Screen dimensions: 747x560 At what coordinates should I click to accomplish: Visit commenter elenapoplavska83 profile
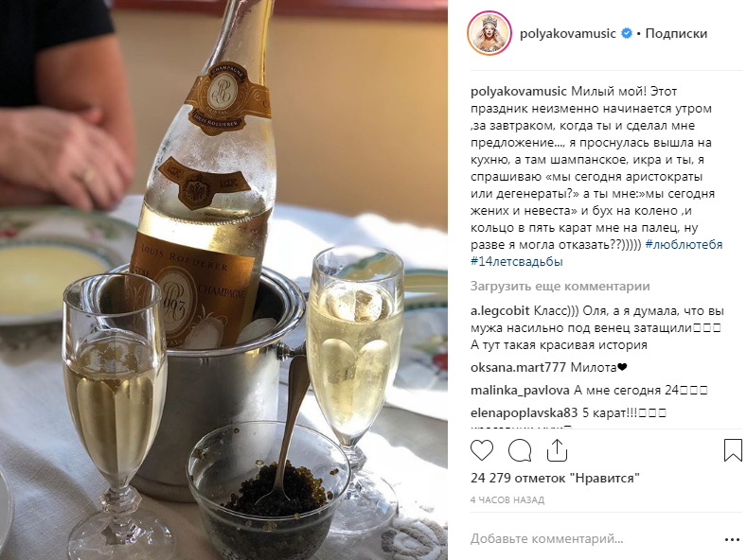click(x=524, y=412)
